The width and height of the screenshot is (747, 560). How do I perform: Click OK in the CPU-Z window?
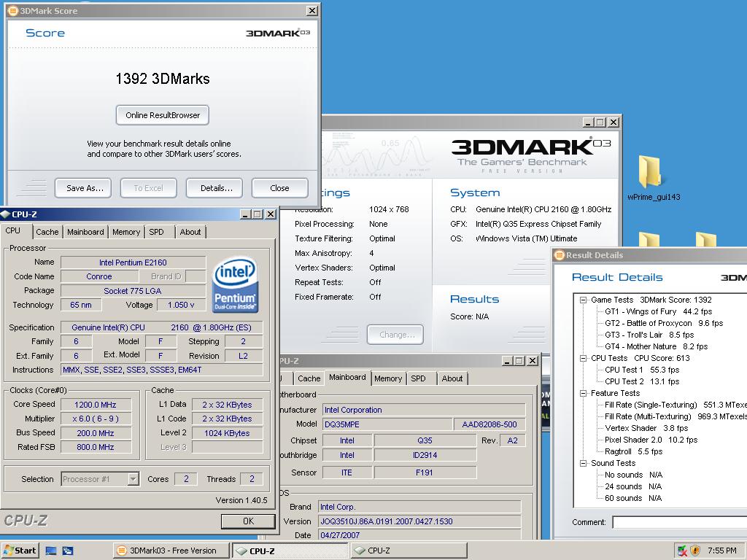click(x=248, y=521)
